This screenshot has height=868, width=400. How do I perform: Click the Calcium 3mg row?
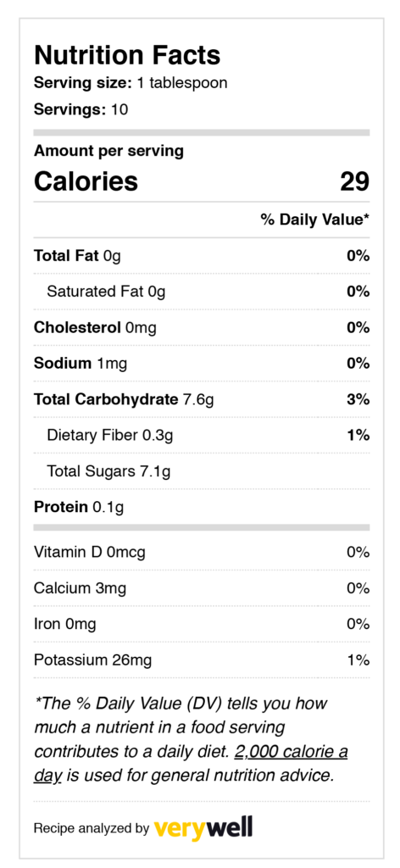(x=202, y=588)
